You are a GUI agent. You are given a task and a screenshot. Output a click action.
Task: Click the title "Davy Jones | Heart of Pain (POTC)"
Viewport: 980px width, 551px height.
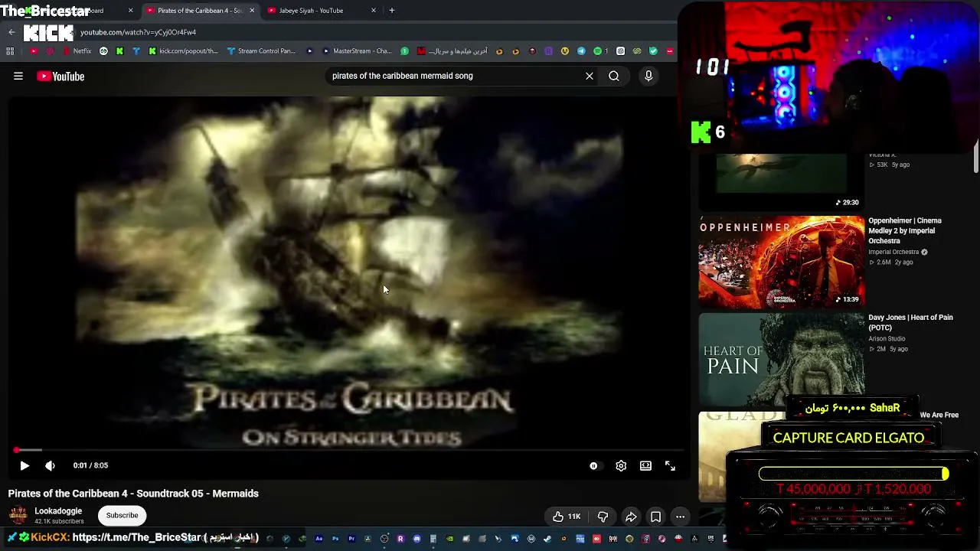pos(910,322)
